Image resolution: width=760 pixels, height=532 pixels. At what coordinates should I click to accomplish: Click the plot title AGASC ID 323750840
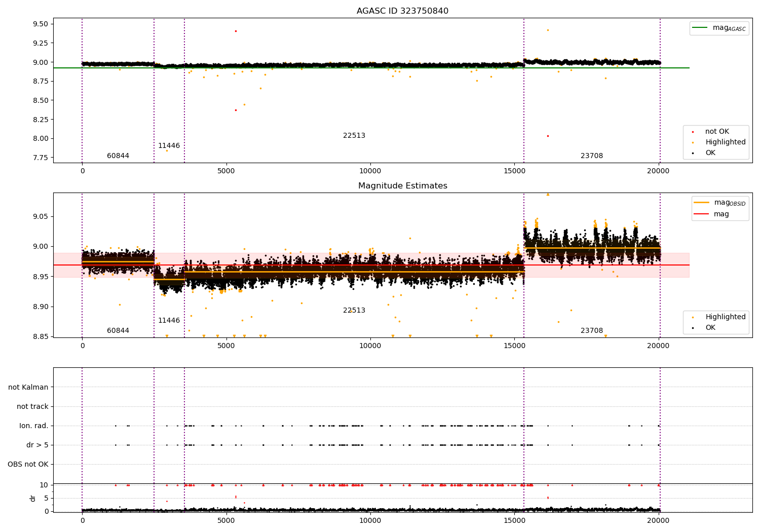point(402,11)
